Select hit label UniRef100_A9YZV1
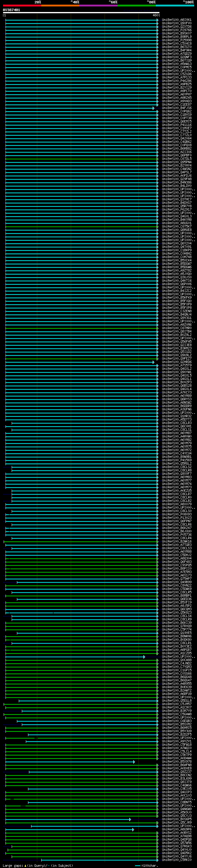Viewport: 197px width, 868px height. (176, 741)
